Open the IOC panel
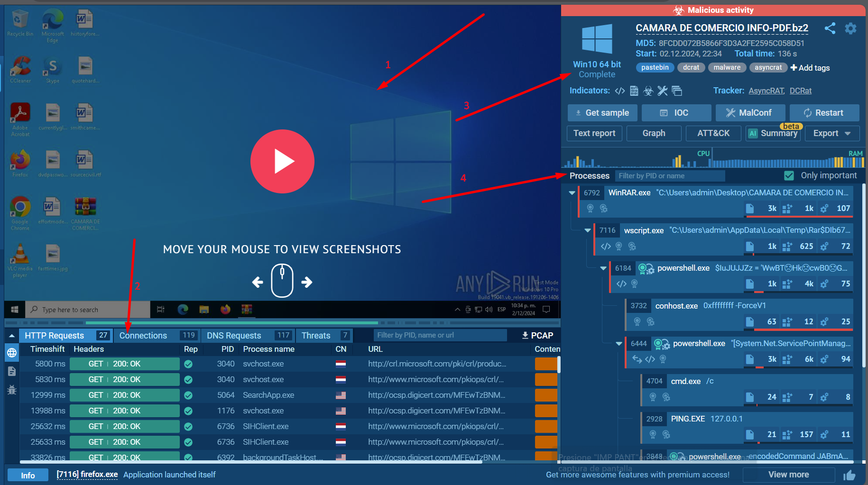The height and width of the screenshot is (485, 868). pyautogui.click(x=676, y=113)
